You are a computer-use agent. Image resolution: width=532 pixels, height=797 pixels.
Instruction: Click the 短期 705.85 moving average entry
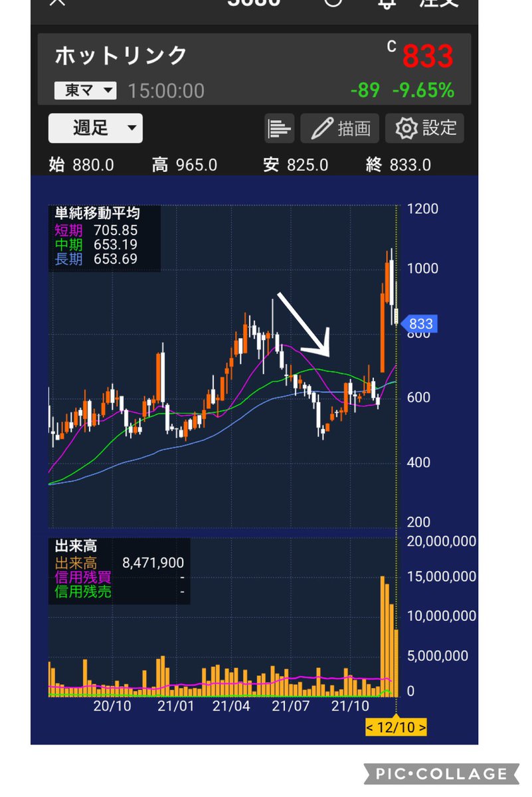(96, 230)
